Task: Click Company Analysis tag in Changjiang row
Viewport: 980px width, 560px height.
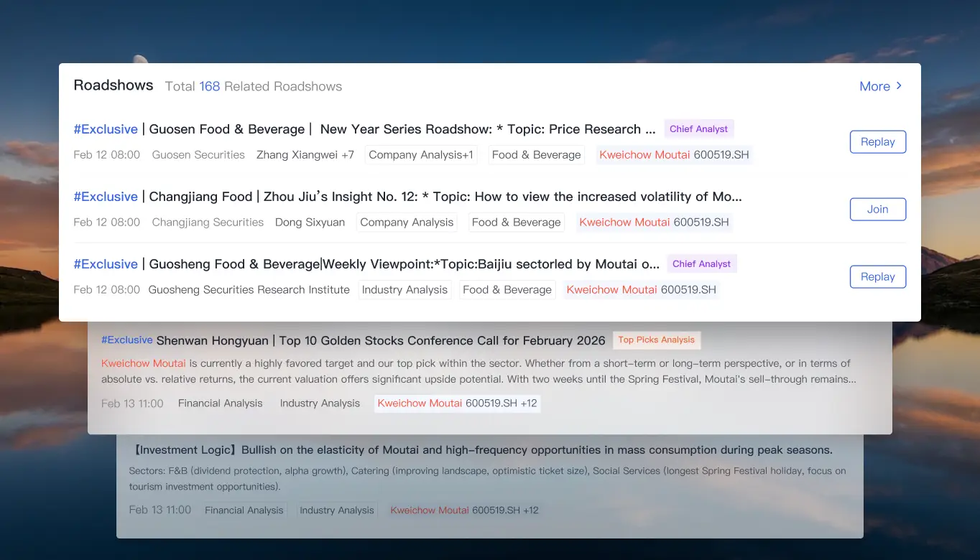Action: point(407,223)
